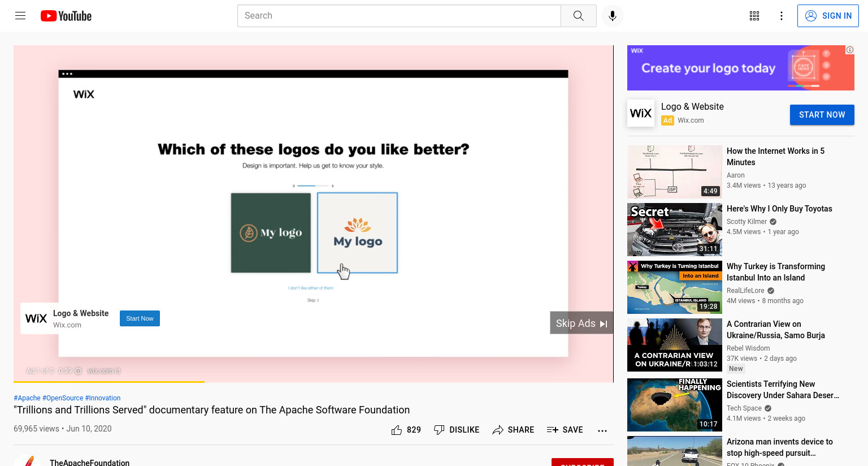Open the YouTube apps grid
Screen dimensions: 868x466
tap(754, 16)
